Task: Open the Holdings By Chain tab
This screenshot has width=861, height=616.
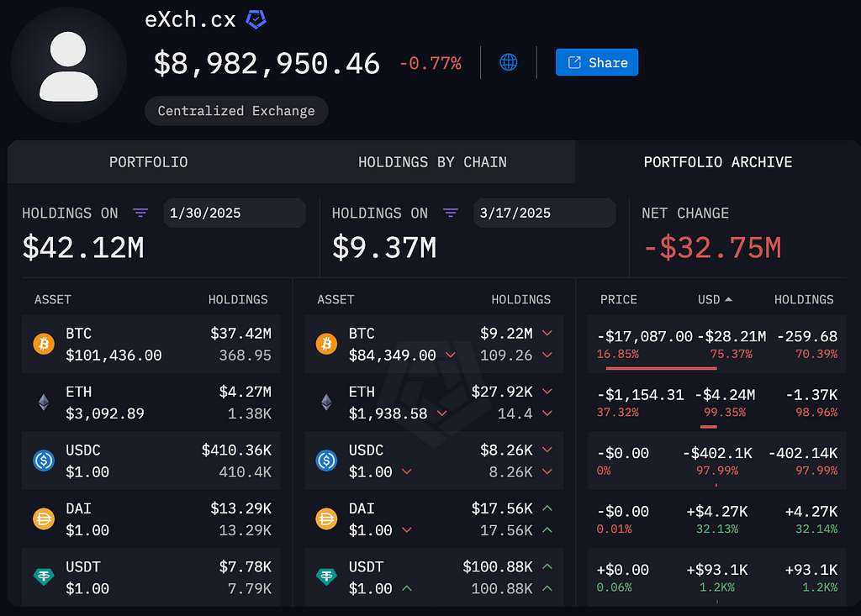Action: [433, 162]
